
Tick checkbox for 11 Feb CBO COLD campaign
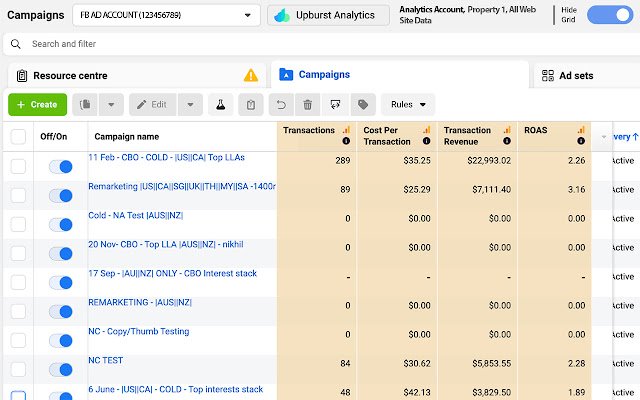[18, 166]
